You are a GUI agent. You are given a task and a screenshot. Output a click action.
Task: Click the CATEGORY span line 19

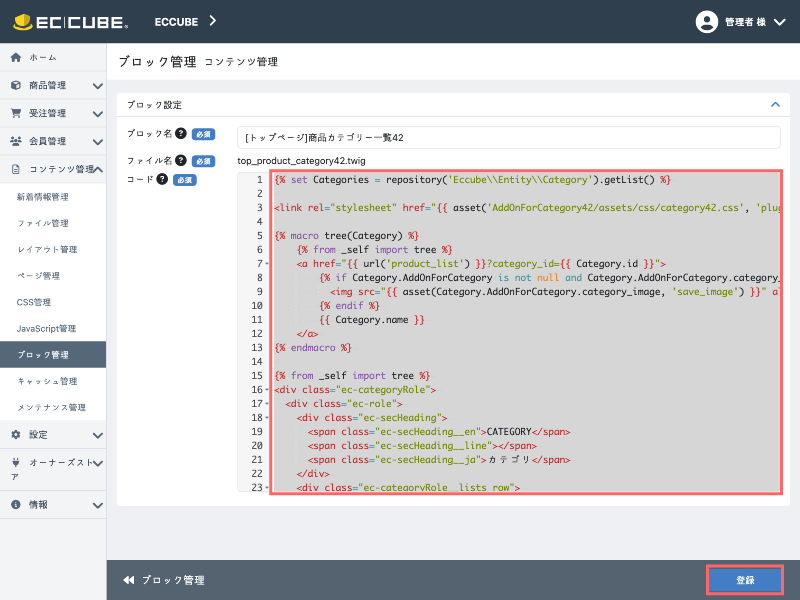coord(438,432)
